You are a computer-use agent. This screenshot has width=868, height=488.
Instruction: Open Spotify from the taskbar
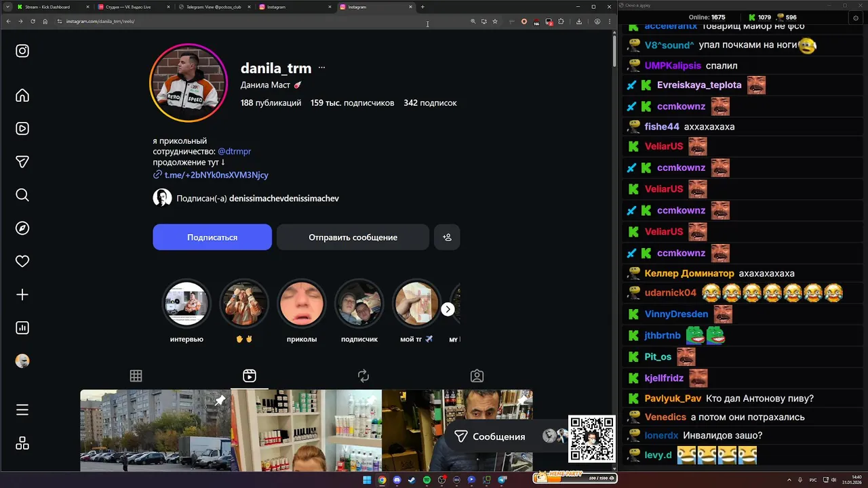tap(427, 480)
